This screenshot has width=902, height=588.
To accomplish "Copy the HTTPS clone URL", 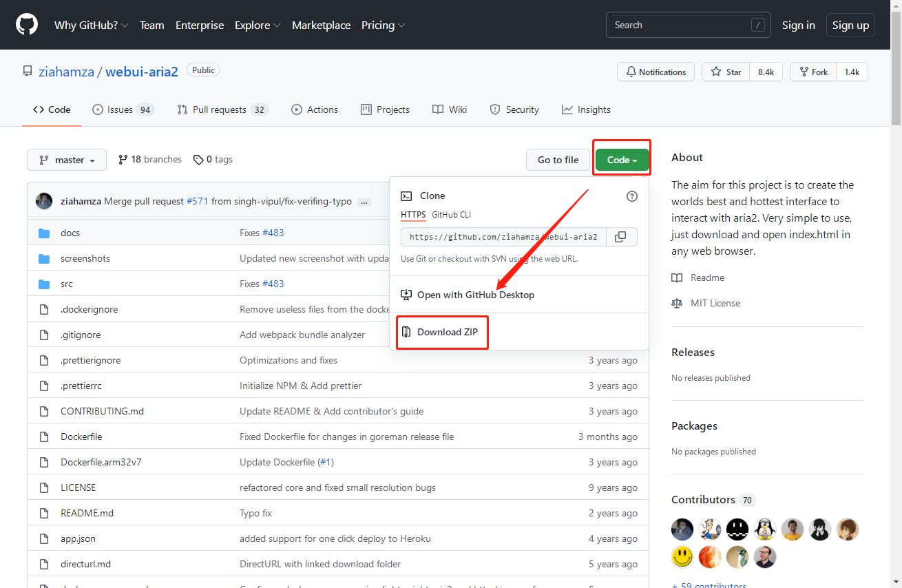I will tap(620, 237).
